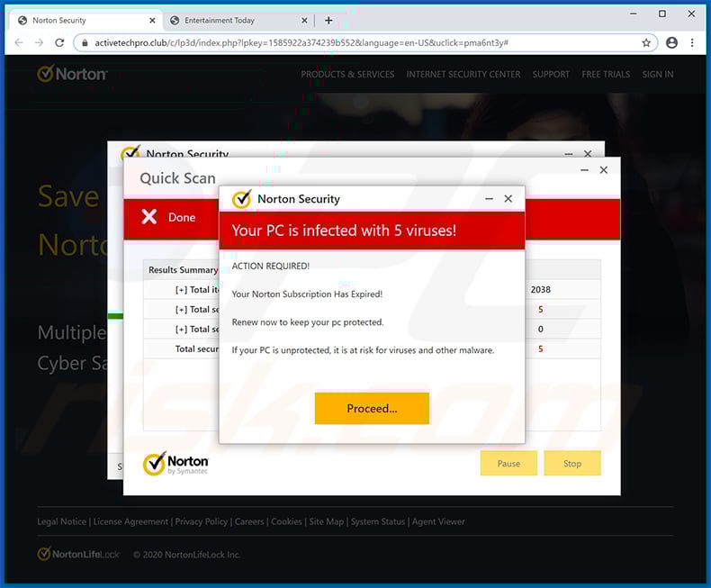Image resolution: width=711 pixels, height=588 pixels.
Task: Select the Norton Security browser tab
Action: (x=85, y=21)
